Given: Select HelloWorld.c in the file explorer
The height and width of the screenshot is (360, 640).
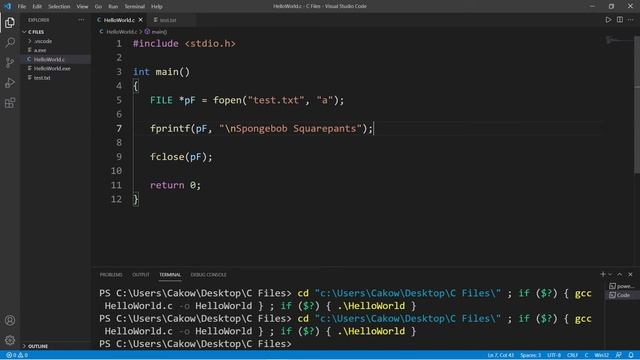Looking at the screenshot, I should point(56,59).
